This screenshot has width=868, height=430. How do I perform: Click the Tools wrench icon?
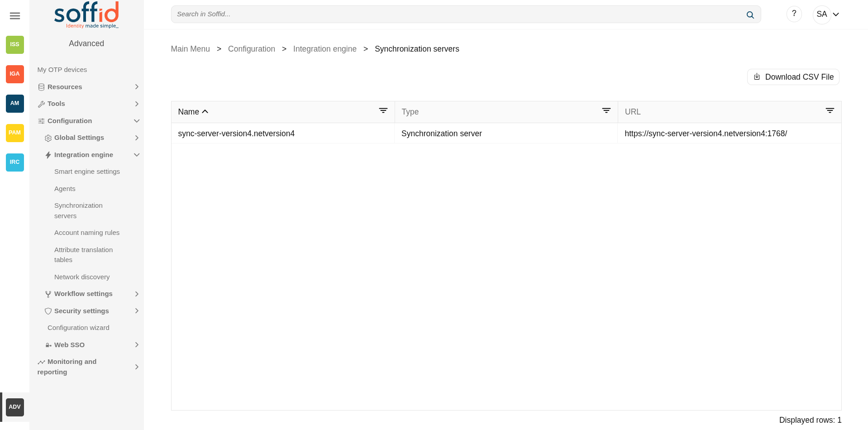click(41, 104)
